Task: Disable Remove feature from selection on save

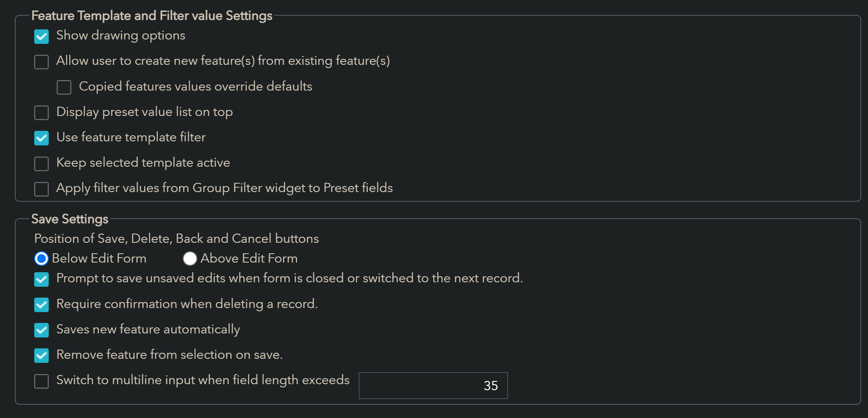Action: point(41,356)
